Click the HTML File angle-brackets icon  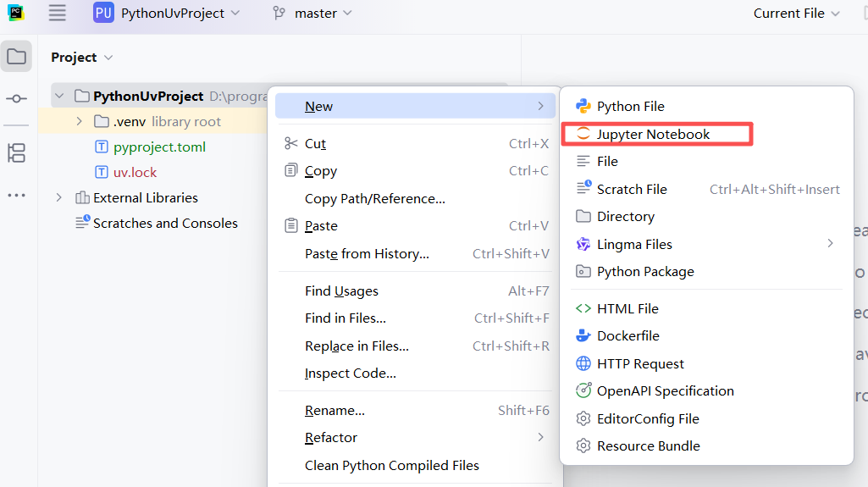[583, 308]
